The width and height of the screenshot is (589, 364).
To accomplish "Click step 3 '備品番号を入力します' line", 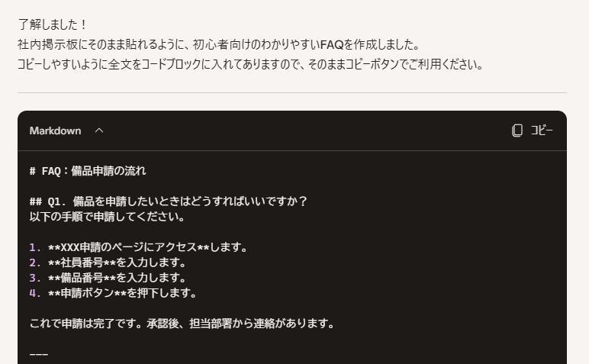I will [108, 278].
